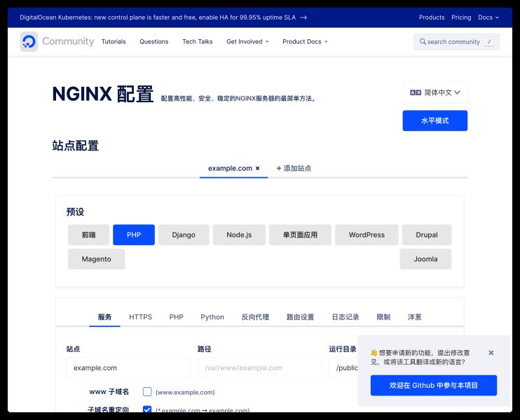Switch to the PHP settings tab

176,317
